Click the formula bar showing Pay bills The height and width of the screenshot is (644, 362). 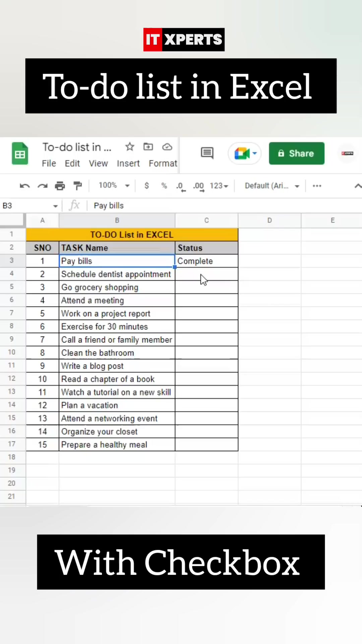coord(225,206)
